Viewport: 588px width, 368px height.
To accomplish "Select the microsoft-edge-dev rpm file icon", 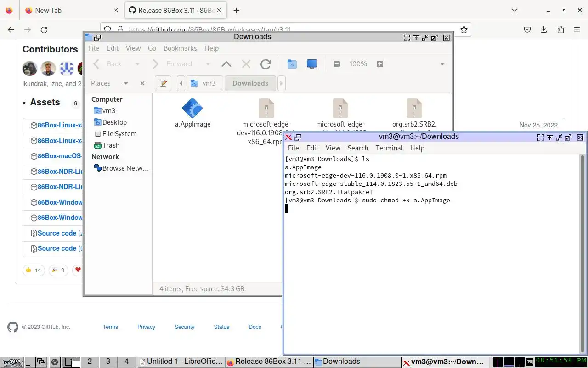I will (x=266, y=108).
